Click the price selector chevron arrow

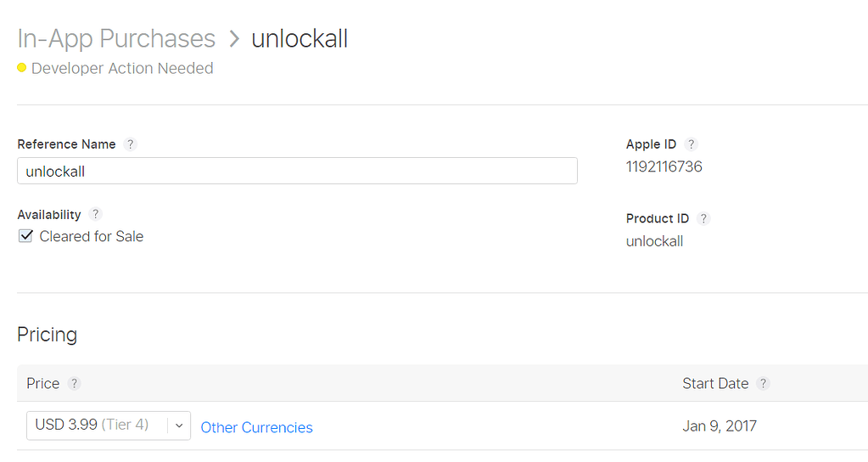[179, 425]
